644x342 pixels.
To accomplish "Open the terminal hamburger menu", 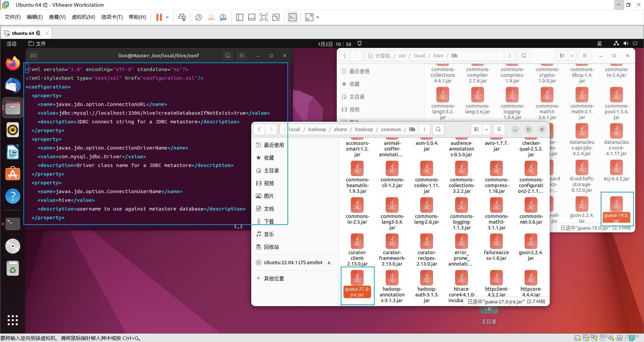I will (x=242, y=56).
